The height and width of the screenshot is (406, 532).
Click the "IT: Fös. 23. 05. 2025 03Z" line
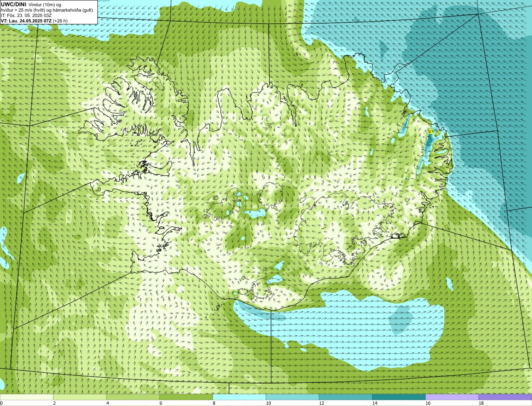(26, 15)
